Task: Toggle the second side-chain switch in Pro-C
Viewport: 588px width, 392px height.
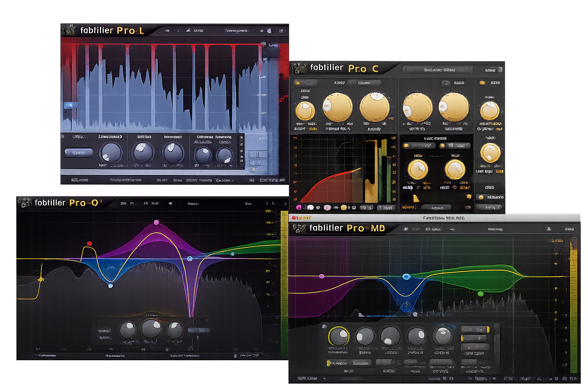Action: tap(454, 145)
